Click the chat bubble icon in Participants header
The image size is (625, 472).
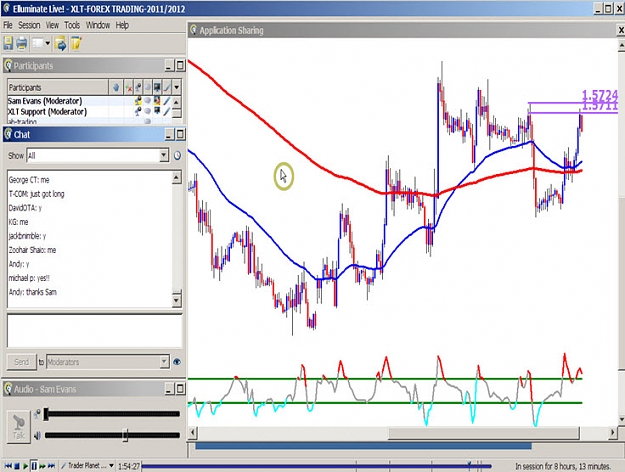tap(147, 87)
